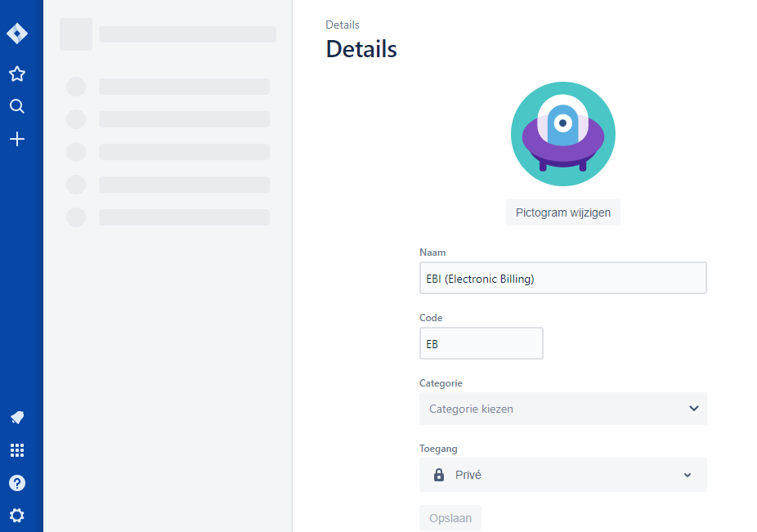Click into the Naam text field

click(x=562, y=279)
